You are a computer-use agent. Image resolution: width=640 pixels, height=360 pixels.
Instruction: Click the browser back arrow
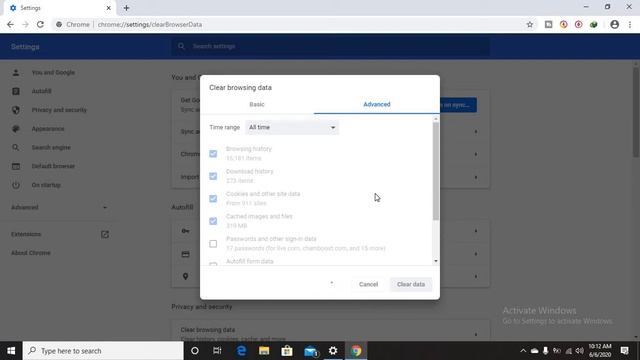[10, 24]
